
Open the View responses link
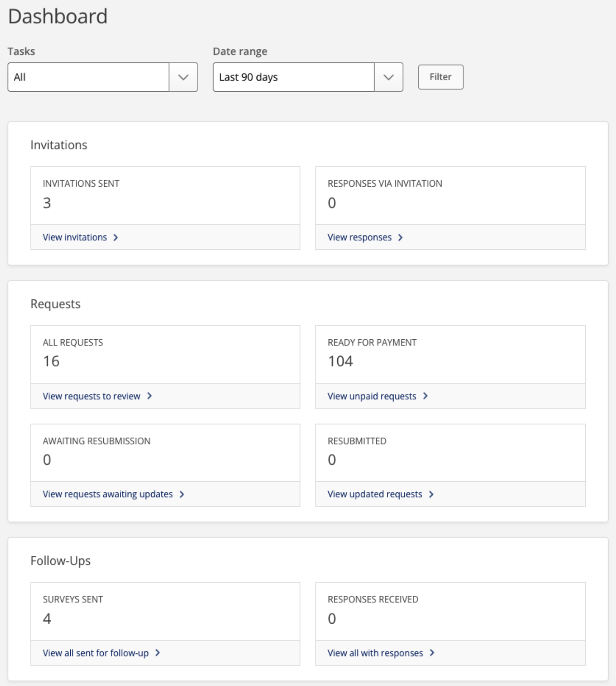pyautogui.click(x=360, y=237)
